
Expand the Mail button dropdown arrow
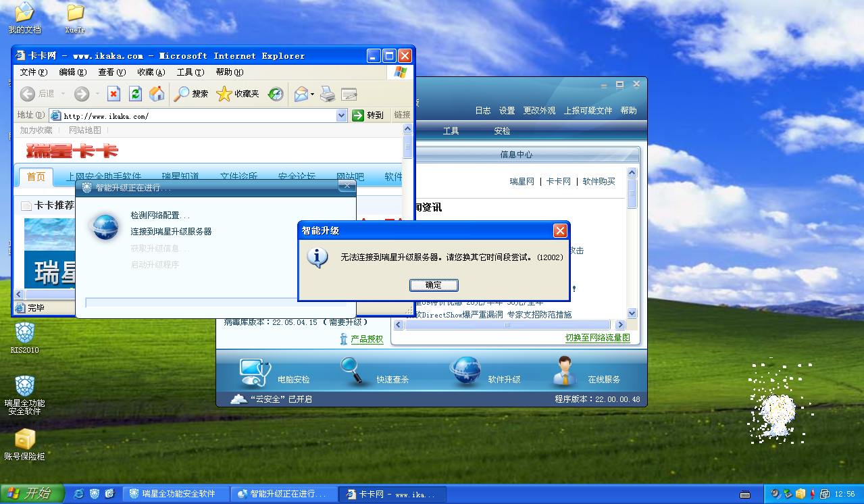pyautogui.click(x=313, y=94)
